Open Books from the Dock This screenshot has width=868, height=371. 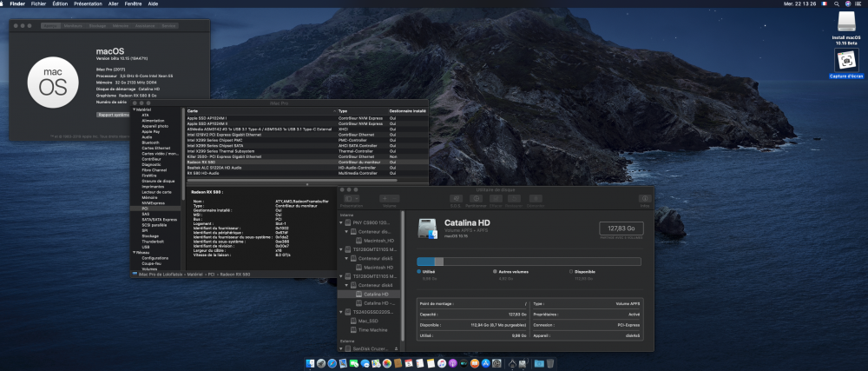pyautogui.click(x=475, y=363)
